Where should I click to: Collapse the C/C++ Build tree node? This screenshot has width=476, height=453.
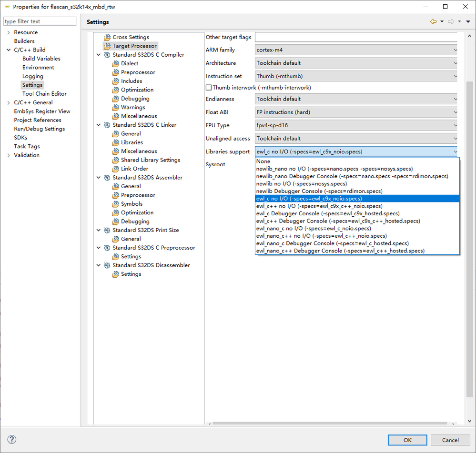(x=9, y=50)
